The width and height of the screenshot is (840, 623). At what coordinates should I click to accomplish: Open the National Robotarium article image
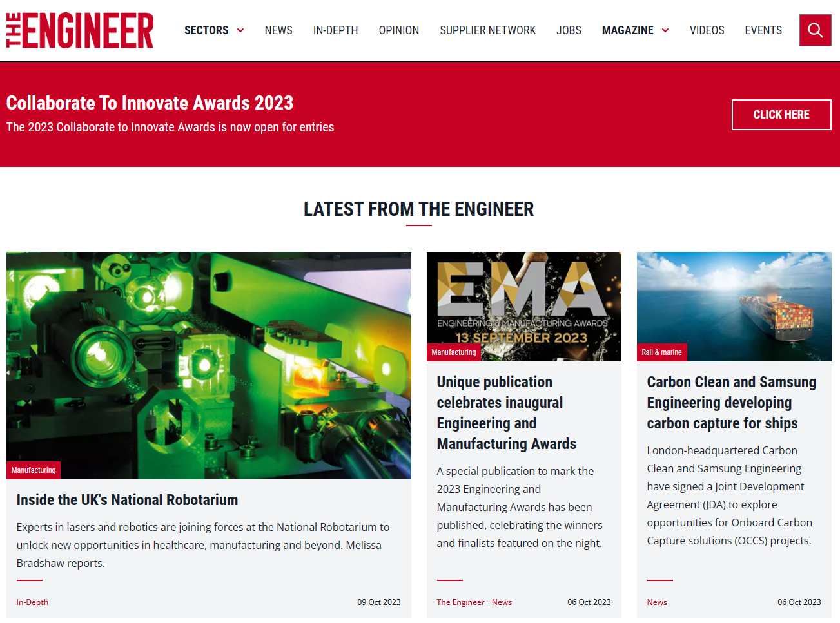(209, 365)
